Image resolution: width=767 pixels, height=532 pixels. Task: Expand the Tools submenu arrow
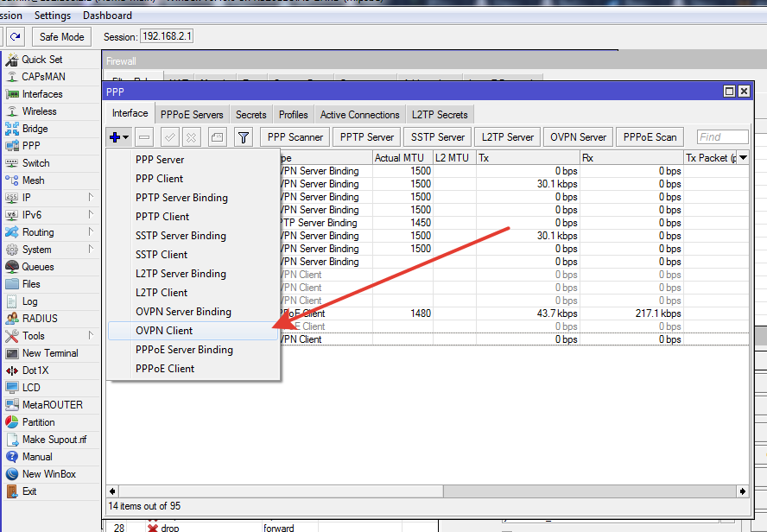pos(91,335)
